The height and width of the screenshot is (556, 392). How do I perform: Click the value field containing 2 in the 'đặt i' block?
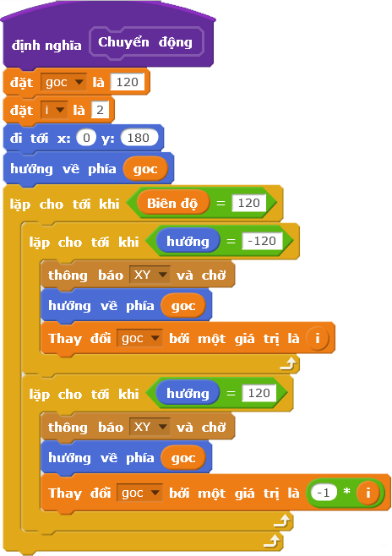tap(100, 111)
